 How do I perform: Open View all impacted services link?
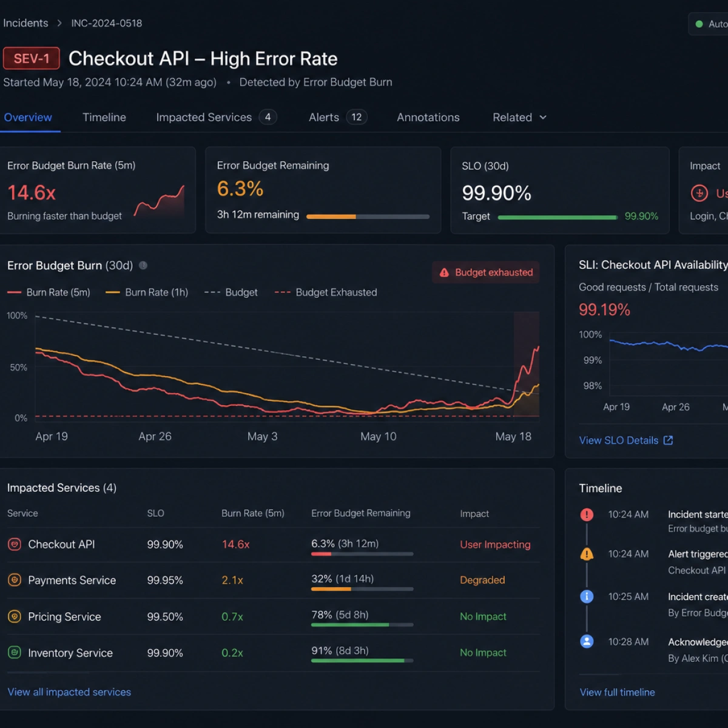pos(69,692)
